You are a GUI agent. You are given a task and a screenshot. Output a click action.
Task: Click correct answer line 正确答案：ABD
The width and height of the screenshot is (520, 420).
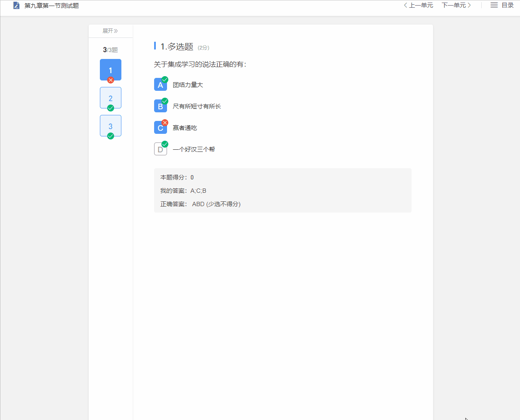(201, 204)
